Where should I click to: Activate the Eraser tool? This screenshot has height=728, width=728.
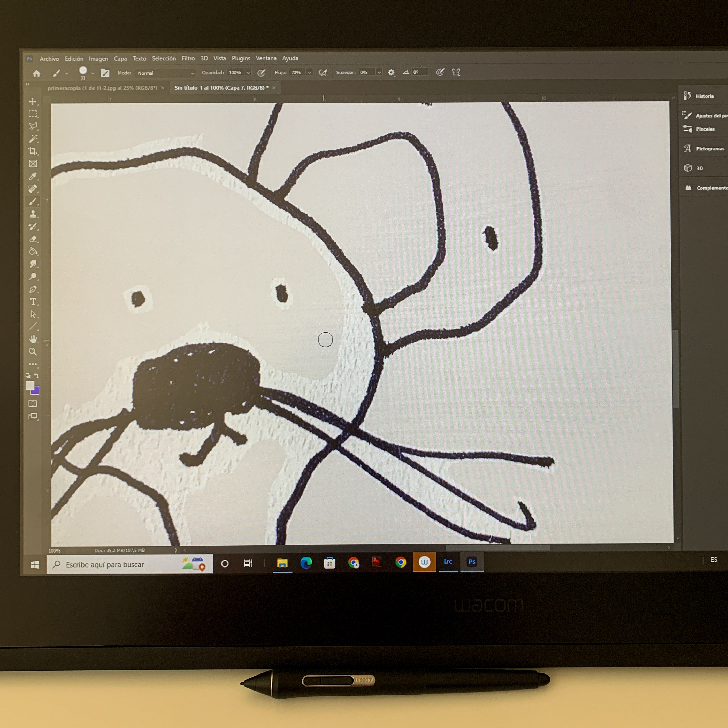pos(33,239)
